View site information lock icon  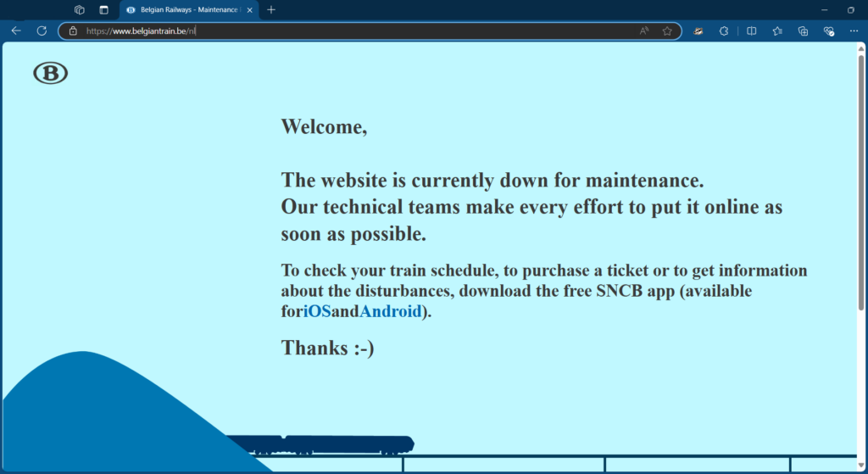pos(73,31)
